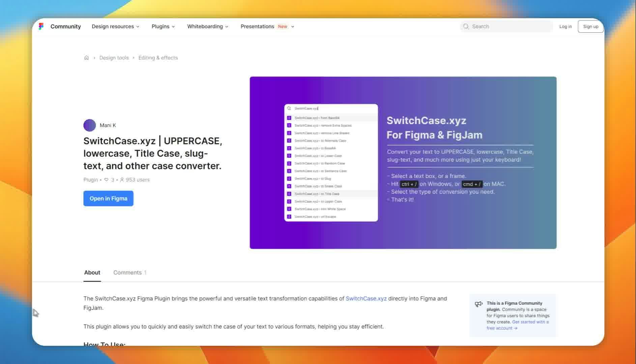The width and height of the screenshot is (636, 364).
Task: Click the megaphone icon in community notice
Action: tap(479, 304)
